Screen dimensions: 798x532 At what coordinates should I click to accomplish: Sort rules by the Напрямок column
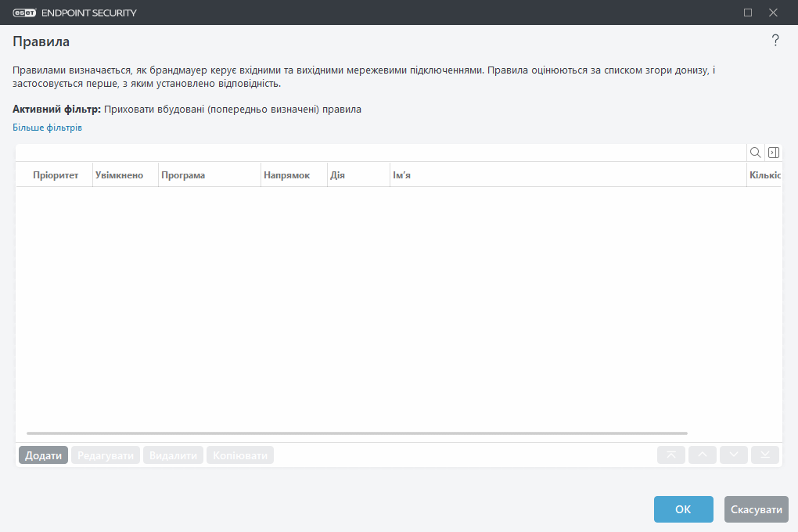tap(287, 174)
